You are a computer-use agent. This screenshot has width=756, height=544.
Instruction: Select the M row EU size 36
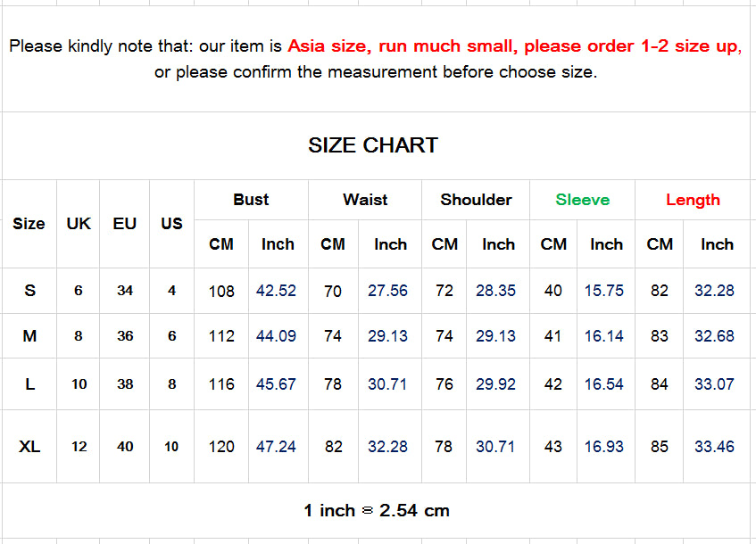(125, 336)
